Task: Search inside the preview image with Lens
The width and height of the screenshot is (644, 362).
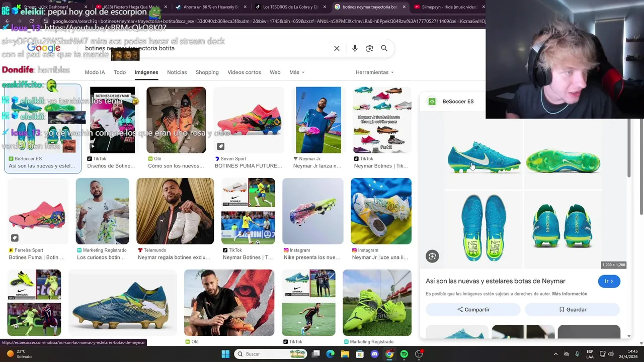Action: 432,256
